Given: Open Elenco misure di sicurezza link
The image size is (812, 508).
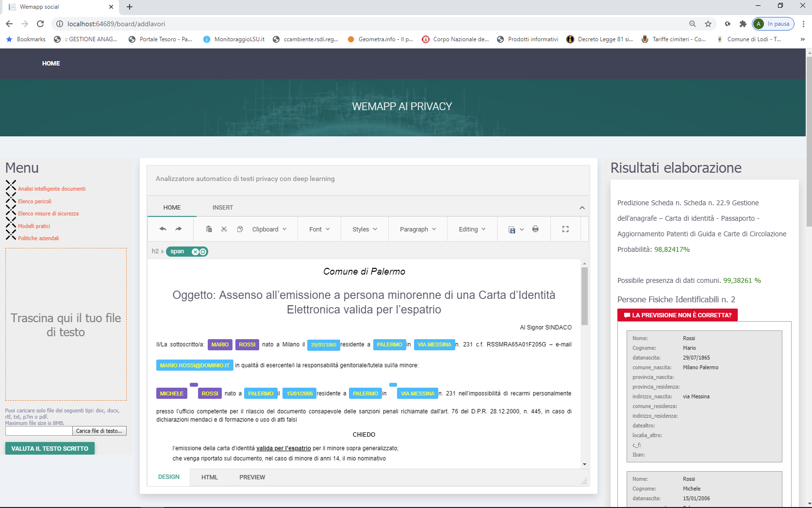Looking at the screenshot, I should coord(48,213).
